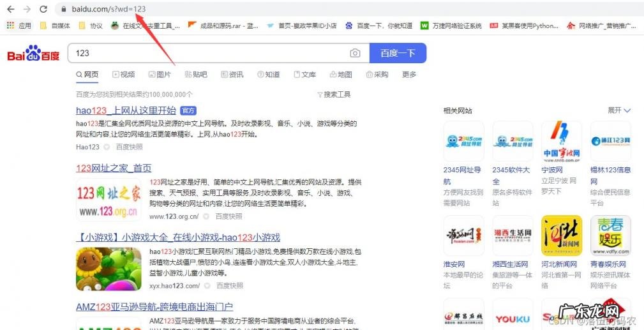Screen dimensions: 644x330
Task: Open the 成品和源码.rar bookmark
Action: tap(223, 26)
